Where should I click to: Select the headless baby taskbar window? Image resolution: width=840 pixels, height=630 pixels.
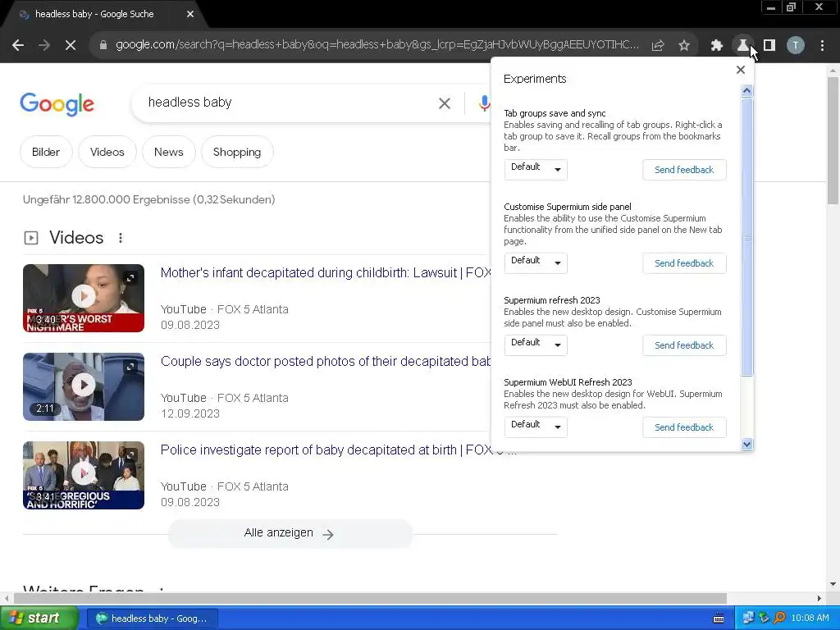[x=152, y=619]
